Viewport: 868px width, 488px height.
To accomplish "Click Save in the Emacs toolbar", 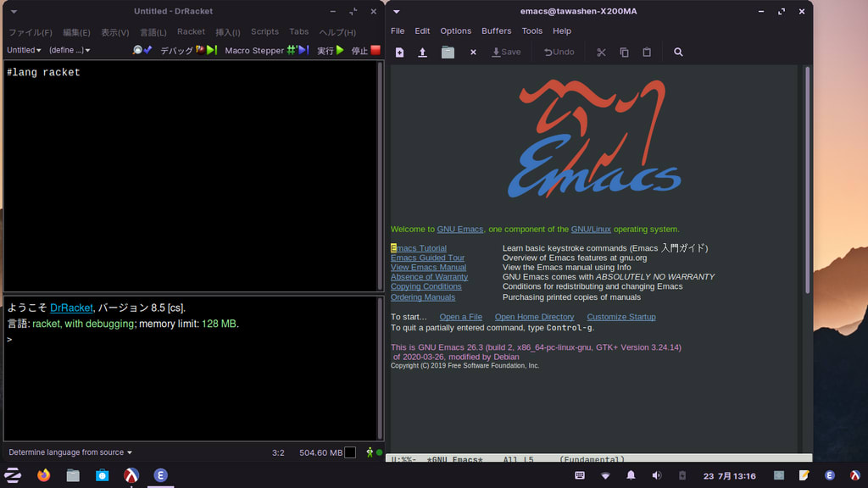I will click(x=506, y=52).
